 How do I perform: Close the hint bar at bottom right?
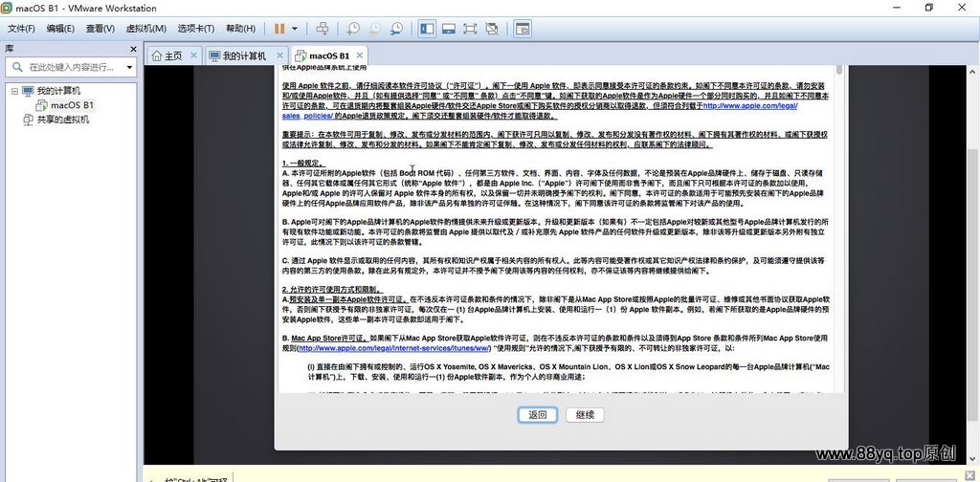point(970,475)
